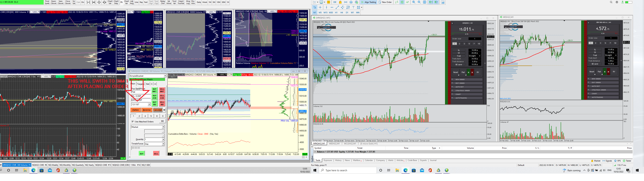Click the BUY MKT button

pos(154,90)
